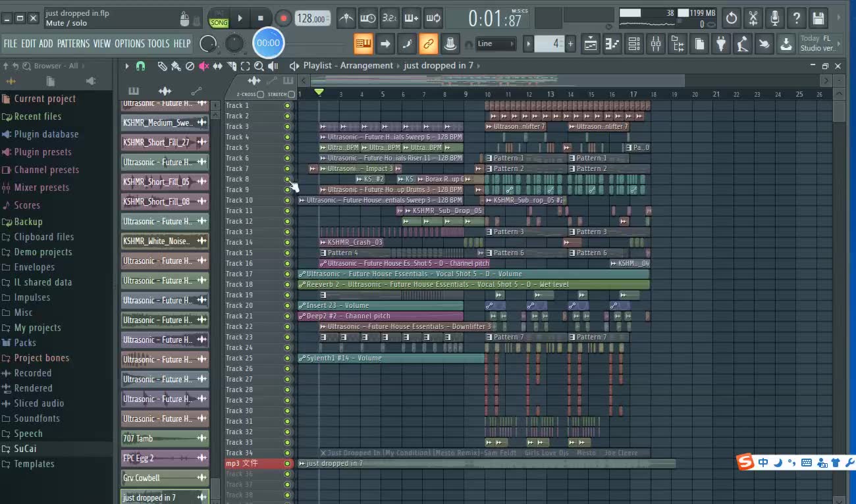
Task: Select KSHMR_White_Noise clip in picker
Action: point(165,241)
